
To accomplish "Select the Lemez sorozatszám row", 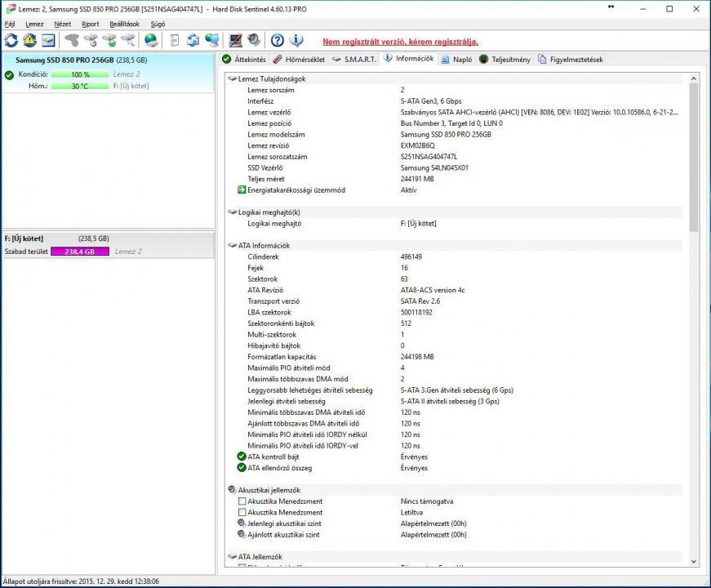I will (455, 157).
